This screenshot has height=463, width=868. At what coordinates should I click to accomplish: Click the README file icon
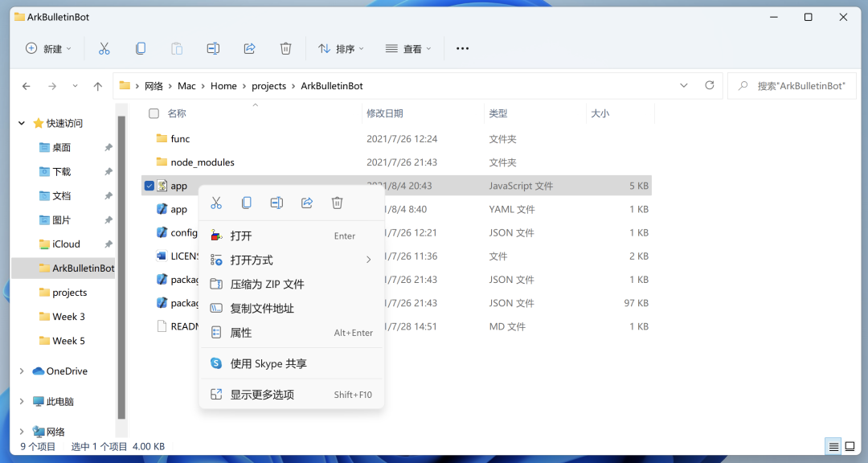pyautogui.click(x=162, y=326)
